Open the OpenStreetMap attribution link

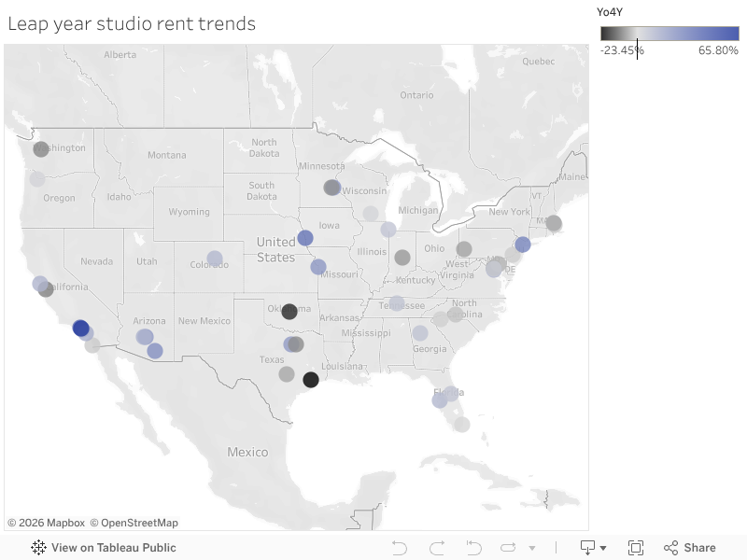click(134, 523)
